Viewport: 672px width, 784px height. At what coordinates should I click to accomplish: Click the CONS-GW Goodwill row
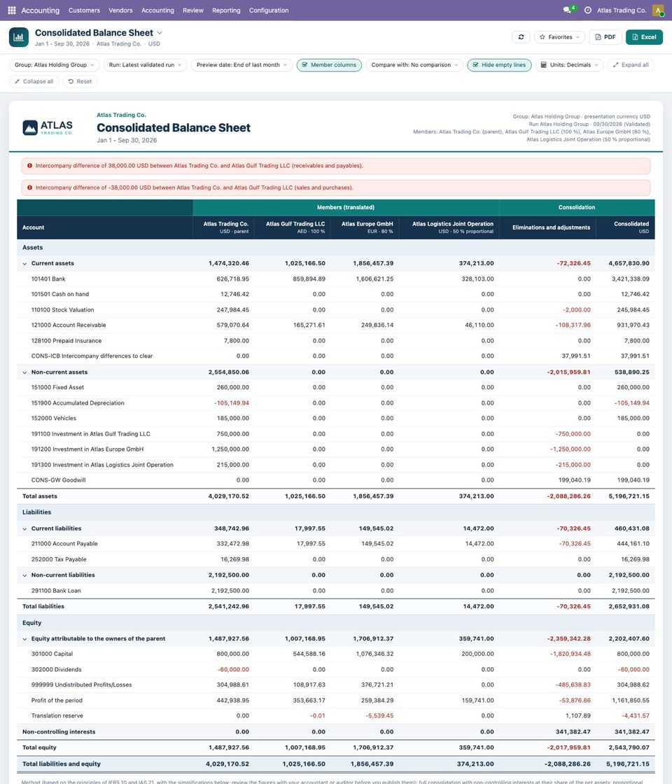[336, 480]
